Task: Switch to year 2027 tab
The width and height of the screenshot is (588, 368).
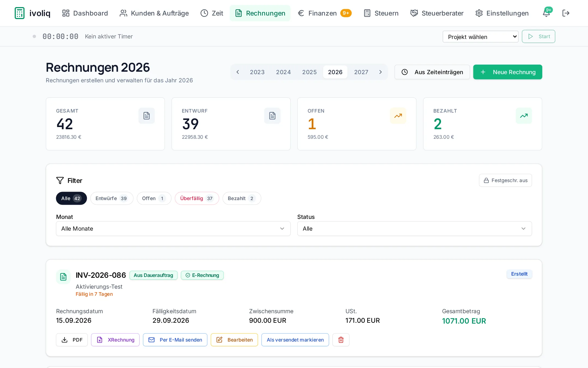Action: pyautogui.click(x=361, y=72)
